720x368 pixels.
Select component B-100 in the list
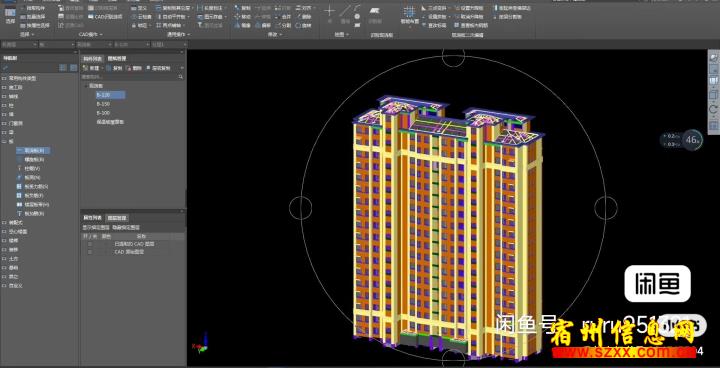click(103, 113)
